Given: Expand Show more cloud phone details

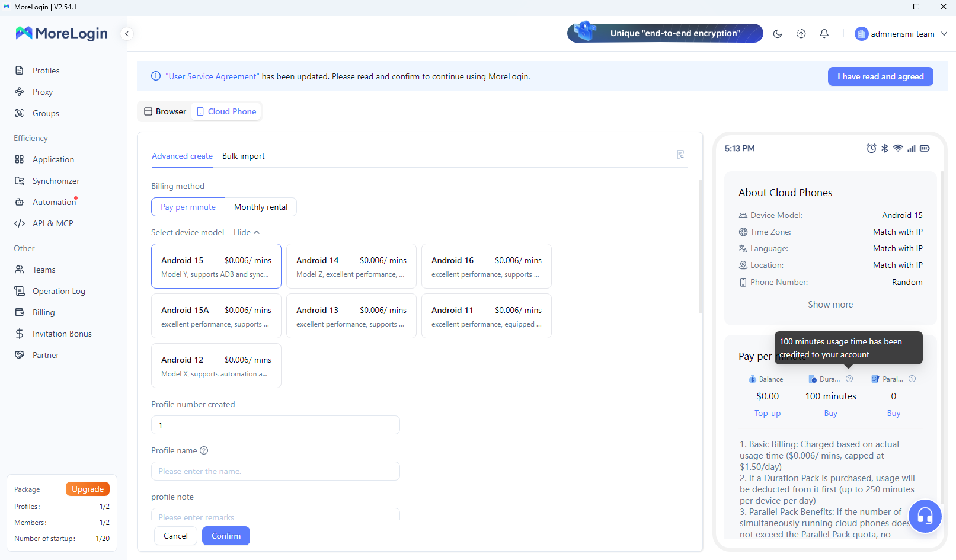Looking at the screenshot, I should click(x=830, y=305).
